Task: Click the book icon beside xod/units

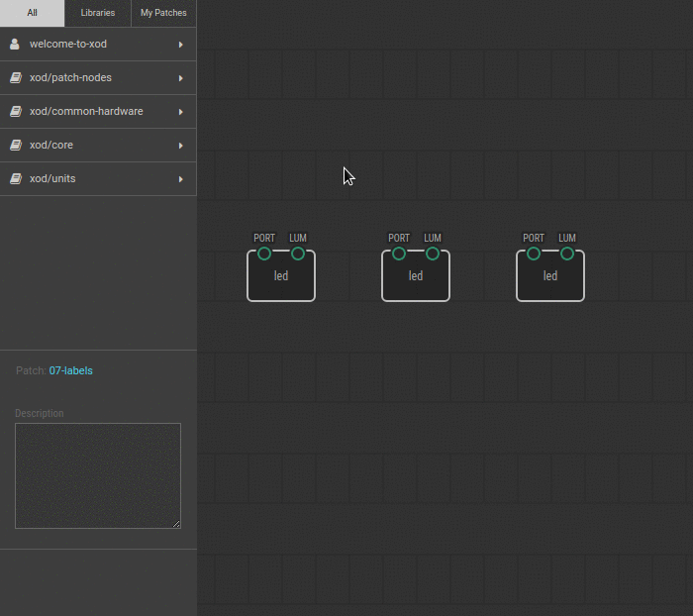Action: [x=15, y=179]
